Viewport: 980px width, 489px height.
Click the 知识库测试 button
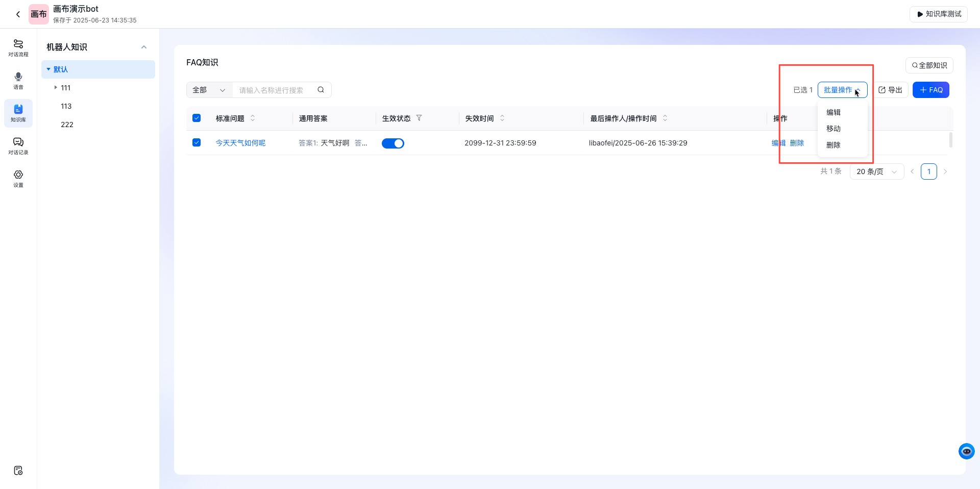click(x=938, y=14)
